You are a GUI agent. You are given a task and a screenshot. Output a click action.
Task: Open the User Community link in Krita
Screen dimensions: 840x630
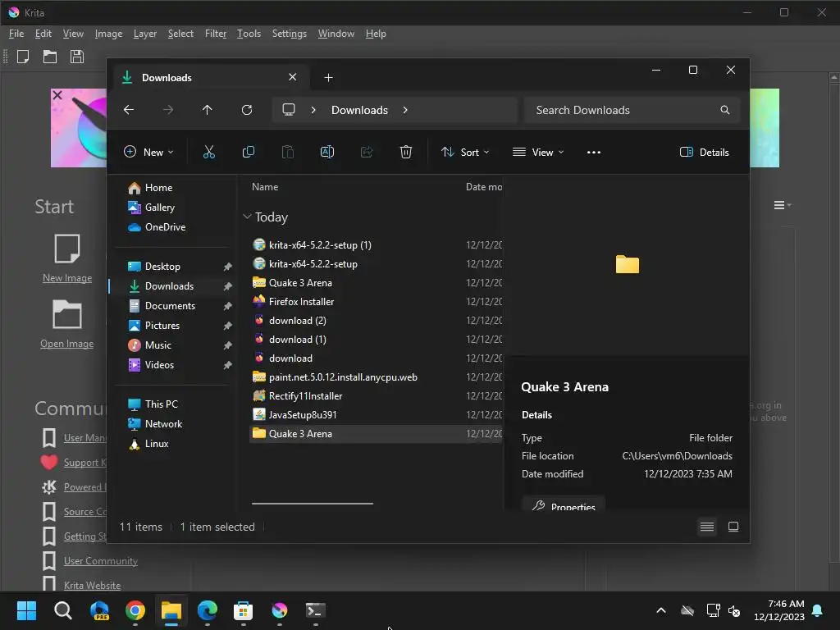tap(101, 561)
